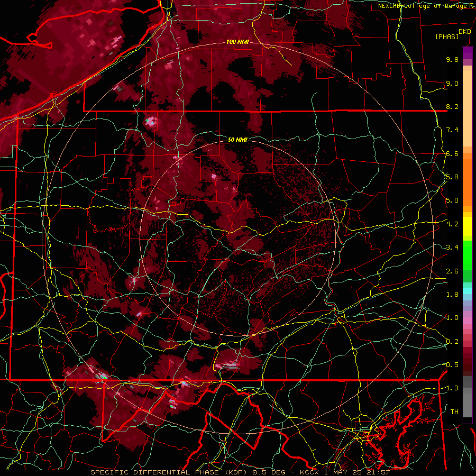This screenshot has width=476, height=476.
Task: Click the "50 NMI" range ring label
Action: point(237,140)
